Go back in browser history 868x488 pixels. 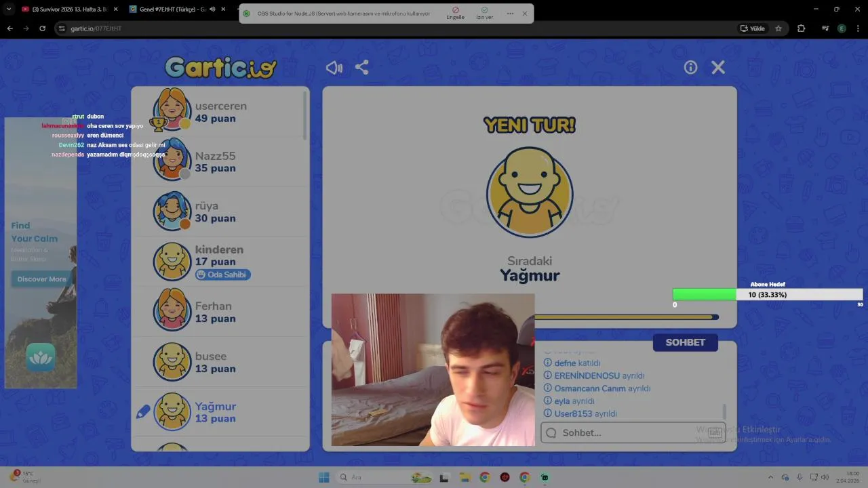[9, 28]
